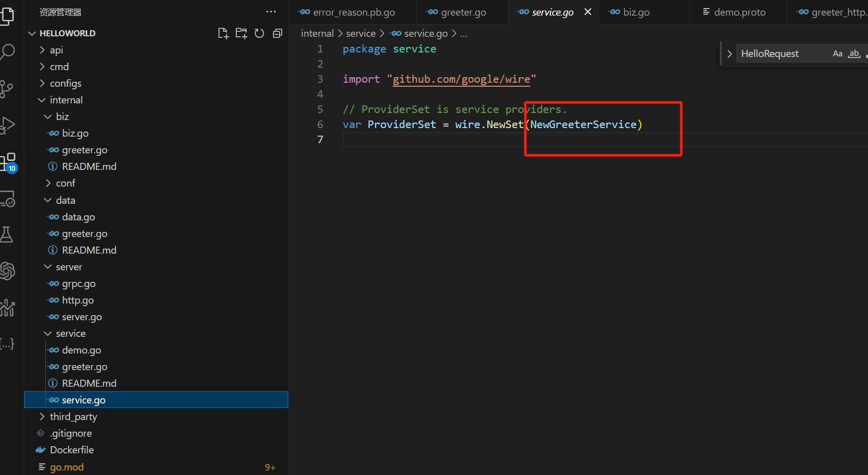Screen dimensions: 868x475
Task: Open Remote Explorer in activity bar
Action: [8, 199]
